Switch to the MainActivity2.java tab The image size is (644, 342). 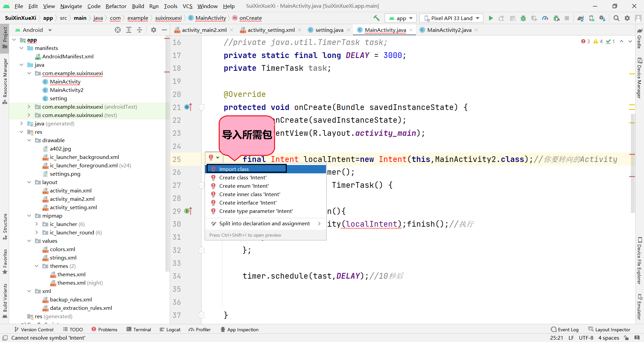pyautogui.click(x=449, y=30)
